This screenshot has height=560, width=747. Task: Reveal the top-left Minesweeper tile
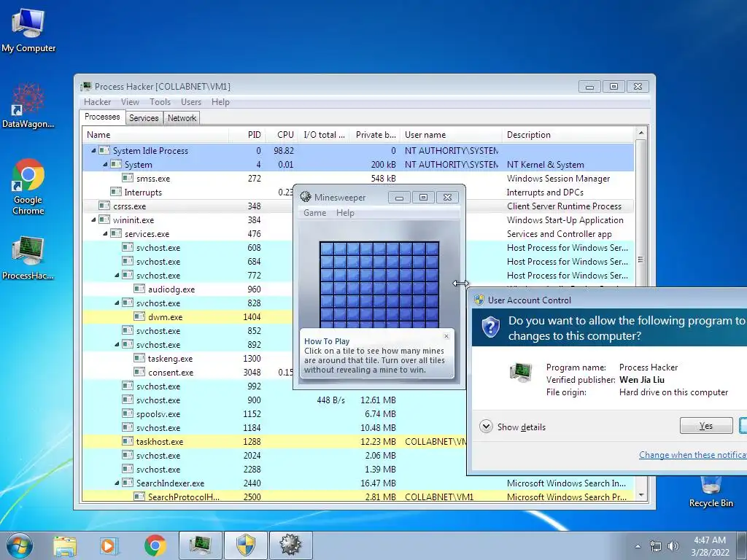327,249
